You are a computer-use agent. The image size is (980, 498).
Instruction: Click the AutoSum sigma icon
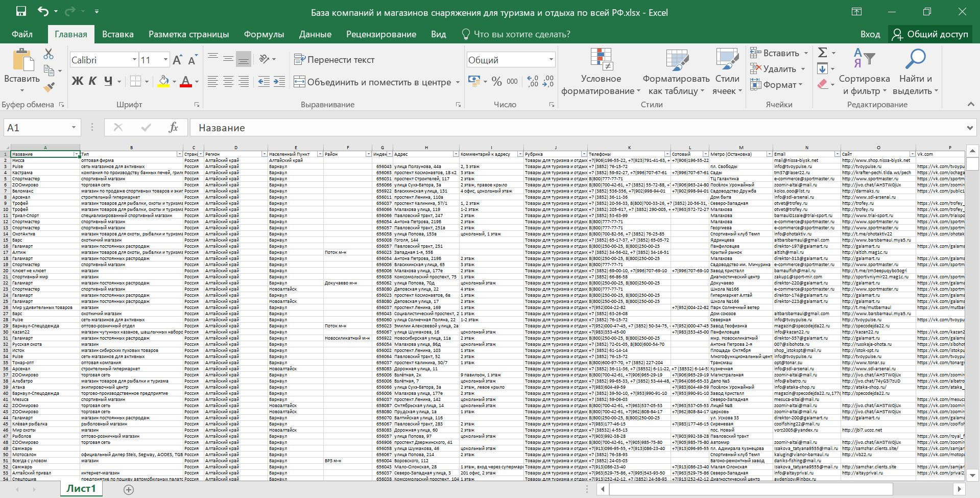823,53
